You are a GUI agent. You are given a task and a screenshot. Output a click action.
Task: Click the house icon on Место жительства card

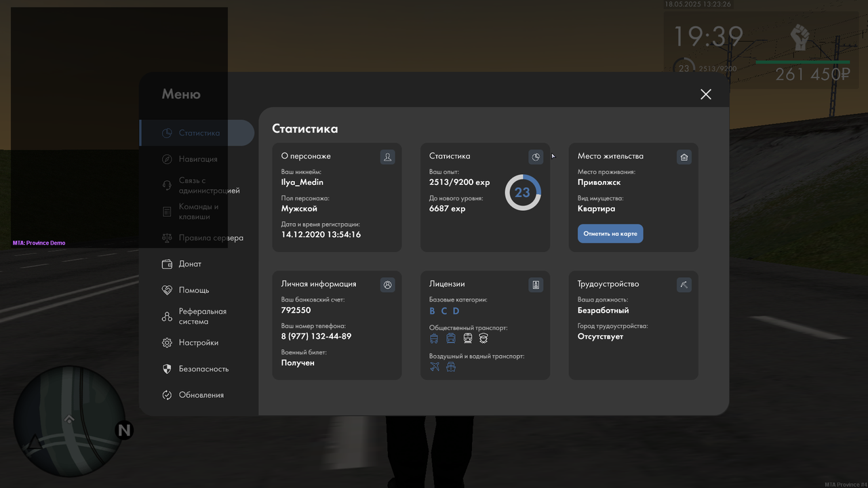pos(684,157)
